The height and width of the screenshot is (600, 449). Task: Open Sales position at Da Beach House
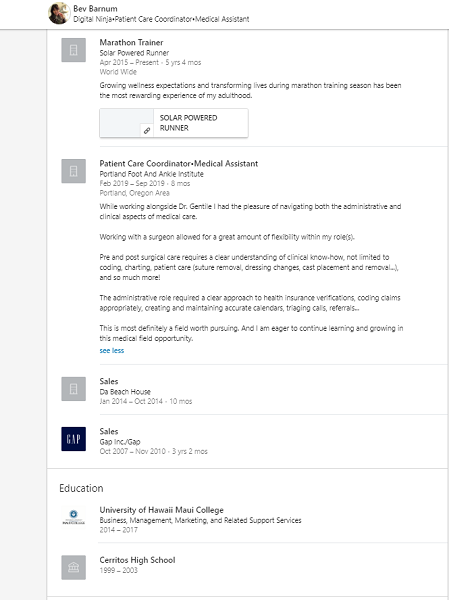click(109, 382)
